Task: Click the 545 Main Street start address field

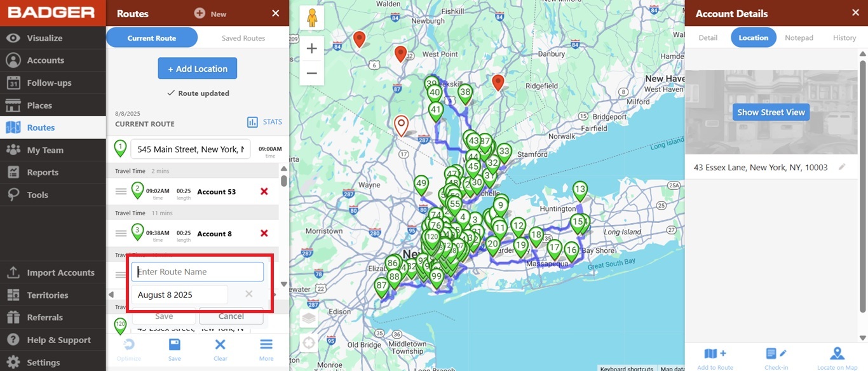Action: pyautogui.click(x=191, y=149)
